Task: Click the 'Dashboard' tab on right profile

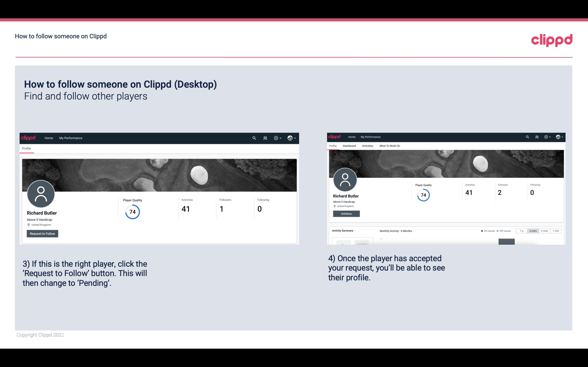Action: pyautogui.click(x=349, y=145)
